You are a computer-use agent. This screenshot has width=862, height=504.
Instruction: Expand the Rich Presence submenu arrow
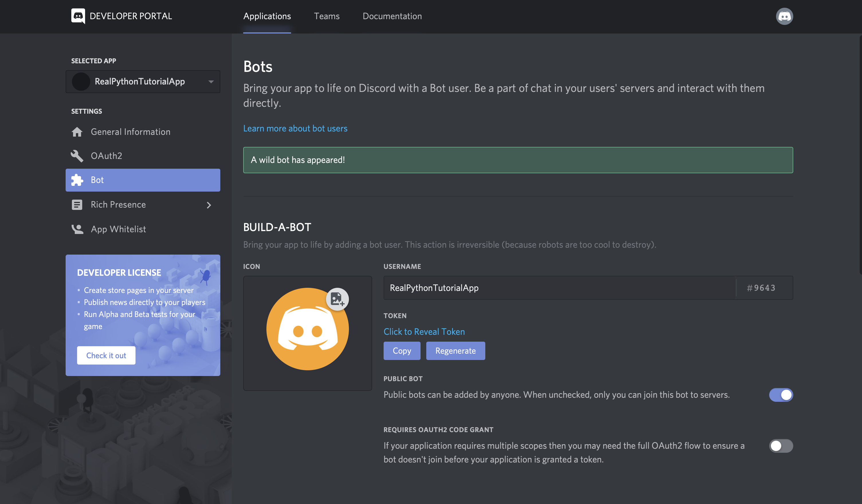tap(208, 204)
